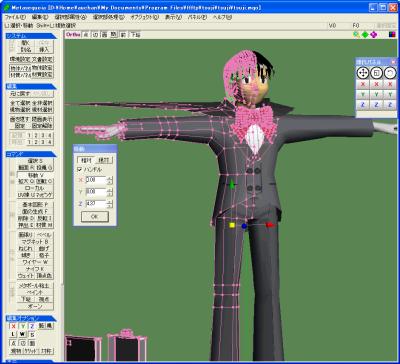Open the ファイル menu
The height and width of the screenshot is (364, 400).
click(x=15, y=17)
